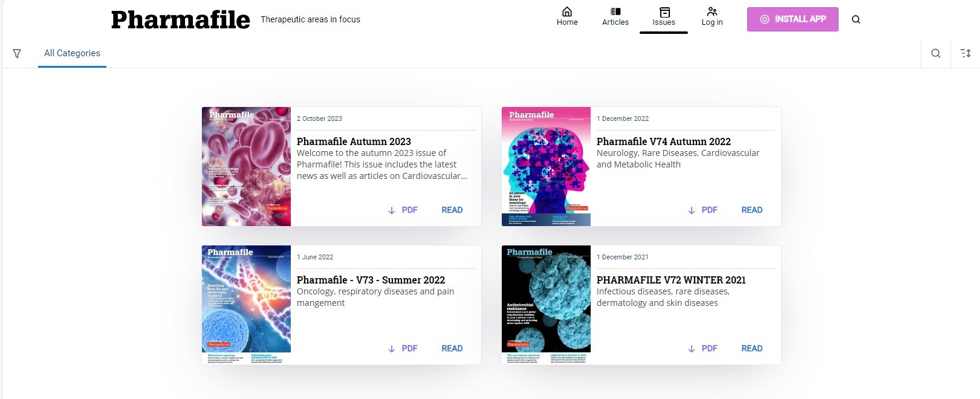Open the V74 Autumn 2022 cover image
Image resolution: width=980 pixels, height=399 pixels.
coord(545,166)
